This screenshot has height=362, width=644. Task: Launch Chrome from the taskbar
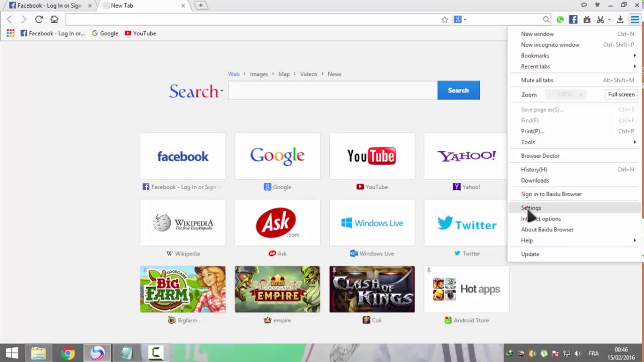point(68,353)
